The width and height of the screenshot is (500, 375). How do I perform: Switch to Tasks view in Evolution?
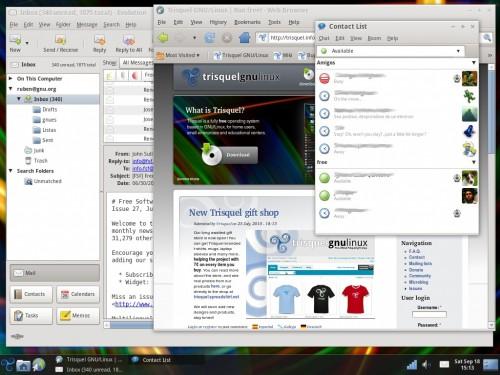coord(31,315)
